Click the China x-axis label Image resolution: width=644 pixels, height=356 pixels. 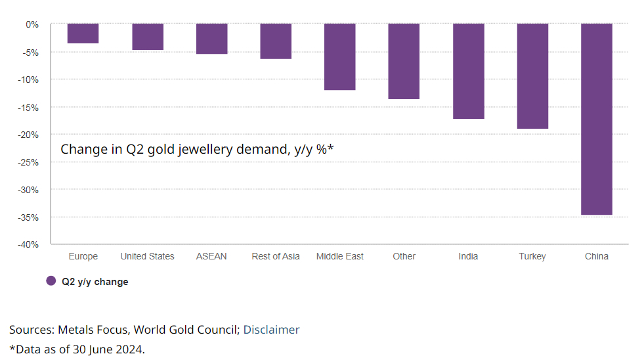597,256
